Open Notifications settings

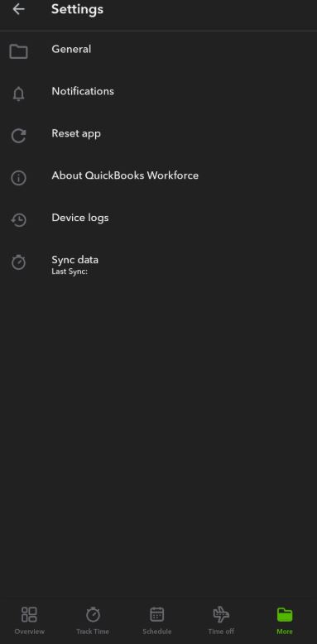159,94
